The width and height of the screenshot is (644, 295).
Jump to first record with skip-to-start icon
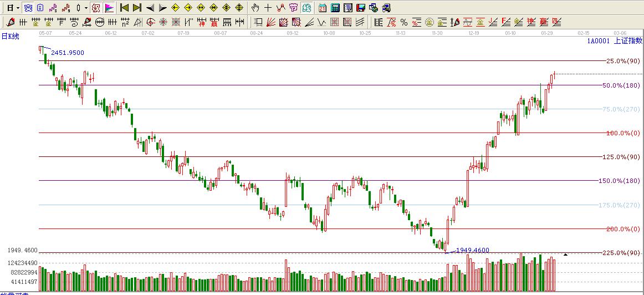(x=125, y=8)
